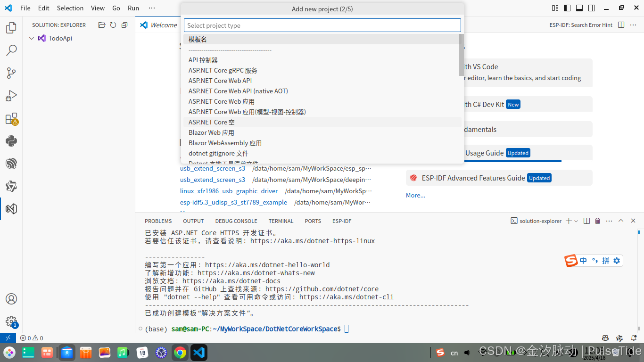Screen dimensions: 644x362
Task: Collapse all in Solution Explorer
Action: tap(124, 25)
